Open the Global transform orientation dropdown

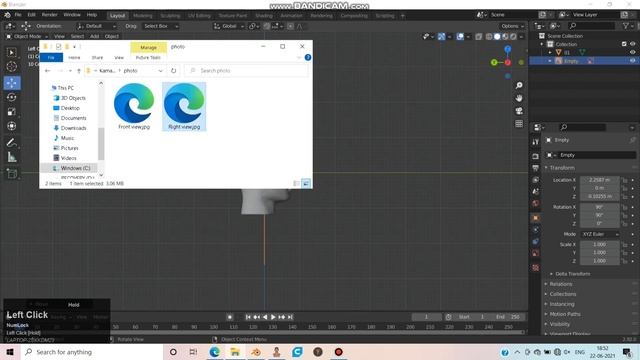[229, 26]
